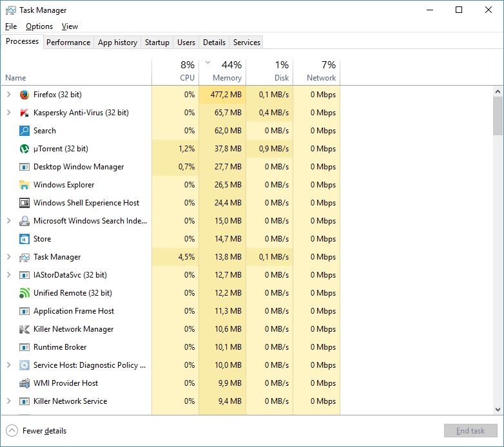Switch to the Startup tab

pyautogui.click(x=157, y=43)
